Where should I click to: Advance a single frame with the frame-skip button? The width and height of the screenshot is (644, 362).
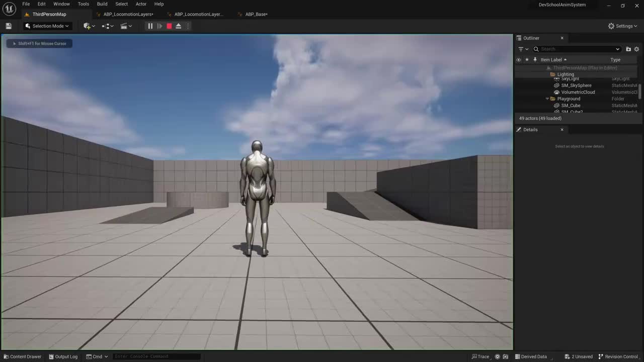[159, 26]
